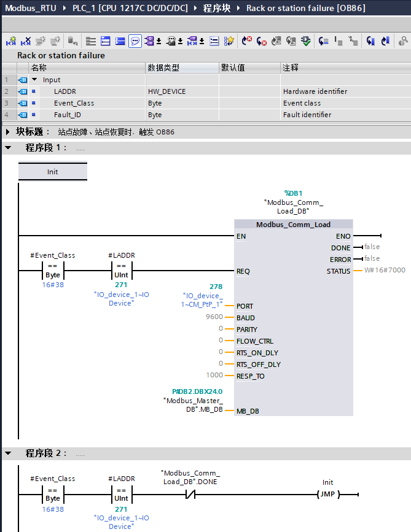Click the 数据类型 column header
411x532 pixels.
tap(182, 67)
